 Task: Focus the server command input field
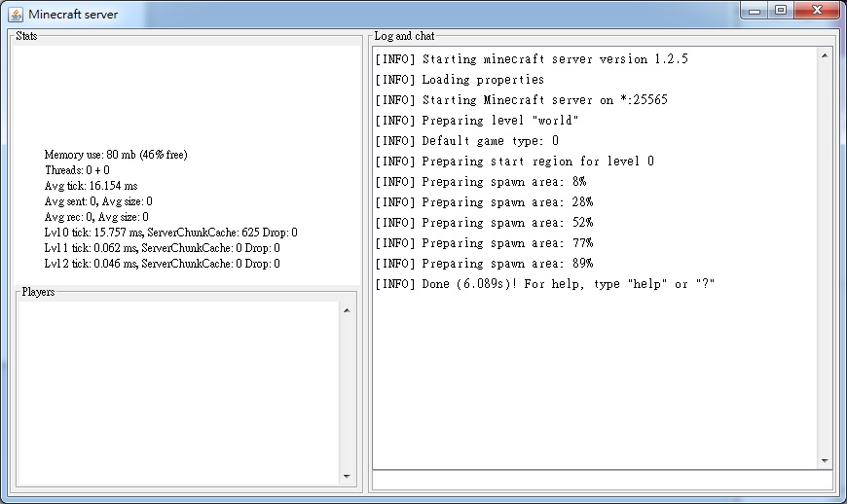[602, 480]
